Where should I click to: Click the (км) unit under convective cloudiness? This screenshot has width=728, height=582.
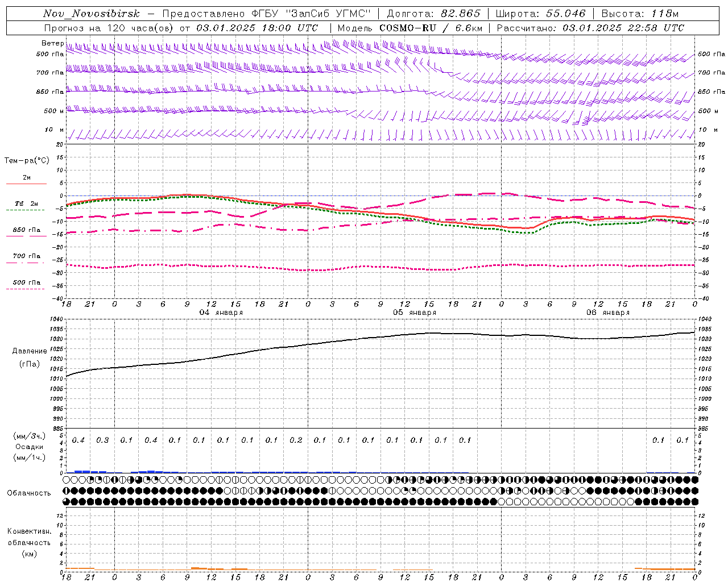coord(29,554)
